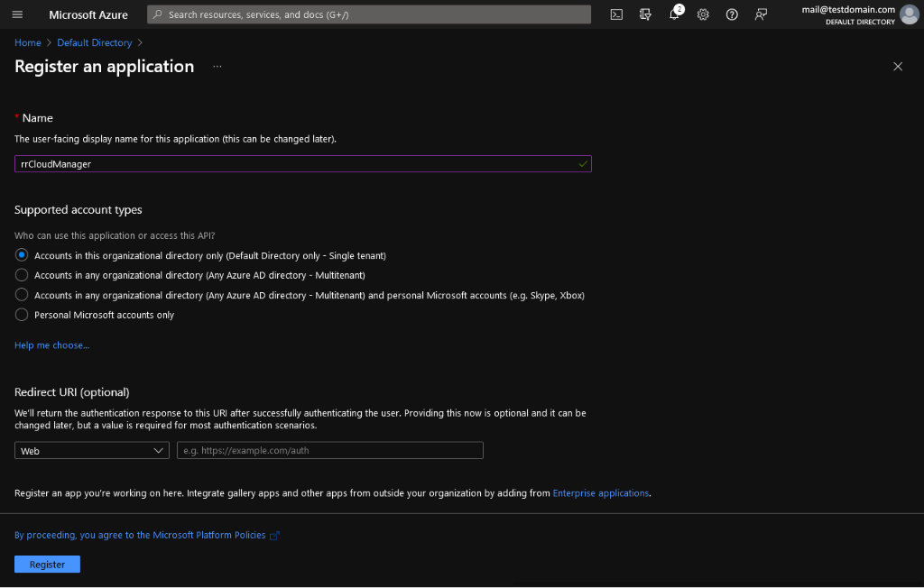Screen dimensions: 924x588
Task: Click the user account avatar
Action: pyautogui.click(x=910, y=14)
